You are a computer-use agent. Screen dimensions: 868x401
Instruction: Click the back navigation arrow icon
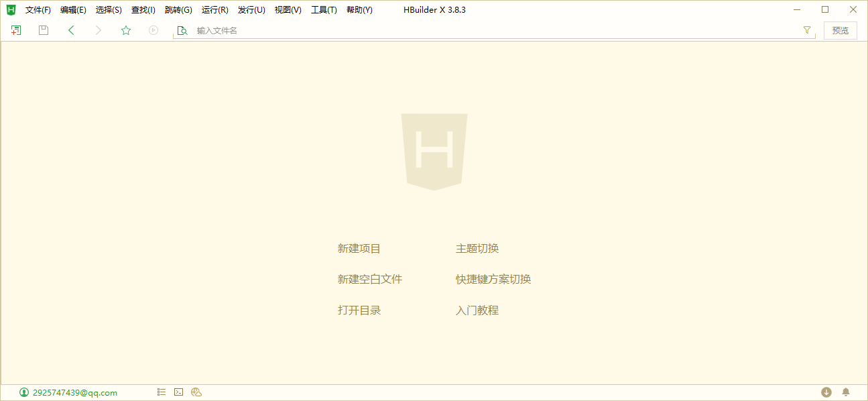point(71,30)
